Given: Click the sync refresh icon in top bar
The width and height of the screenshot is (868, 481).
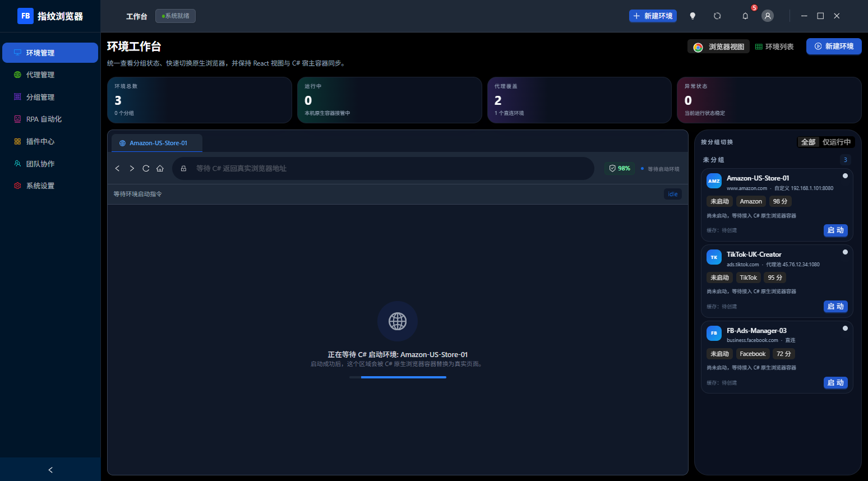Looking at the screenshot, I should point(717,16).
